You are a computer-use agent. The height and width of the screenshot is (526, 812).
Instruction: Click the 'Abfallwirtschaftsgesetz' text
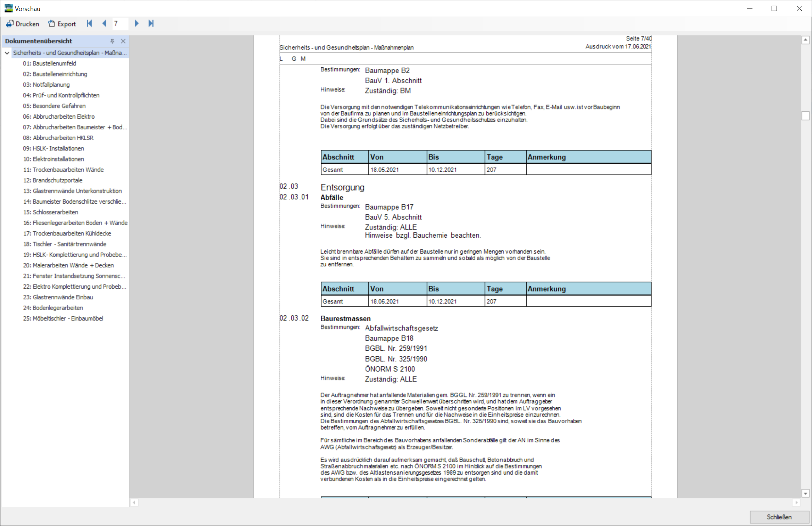pyautogui.click(x=402, y=328)
